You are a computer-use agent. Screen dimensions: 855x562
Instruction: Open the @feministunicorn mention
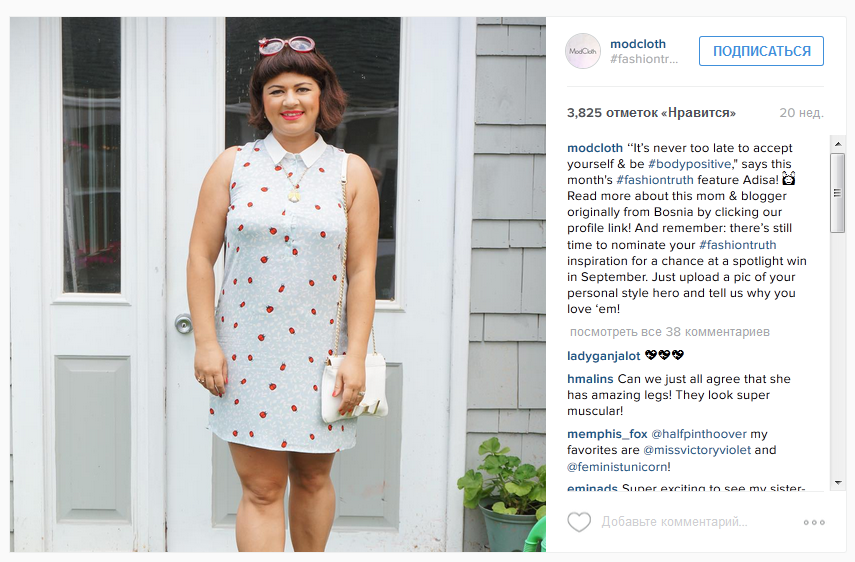click(618, 467)
